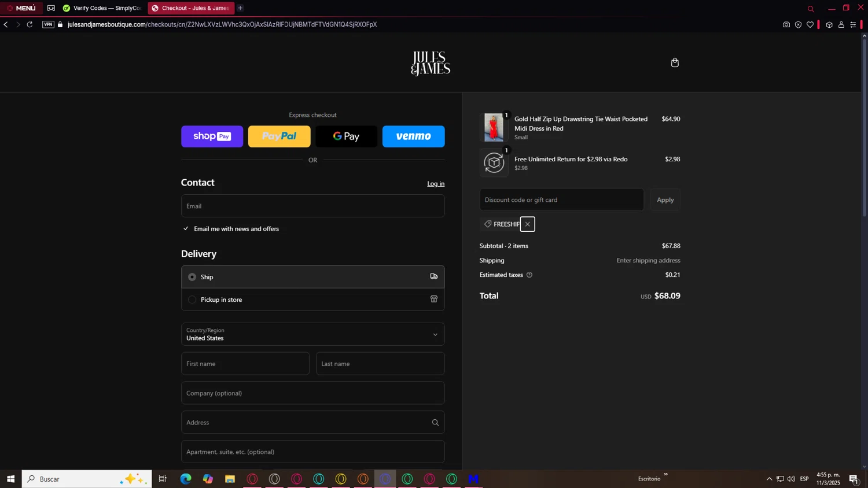Switch the ESP input language

[x=804, y=479]
